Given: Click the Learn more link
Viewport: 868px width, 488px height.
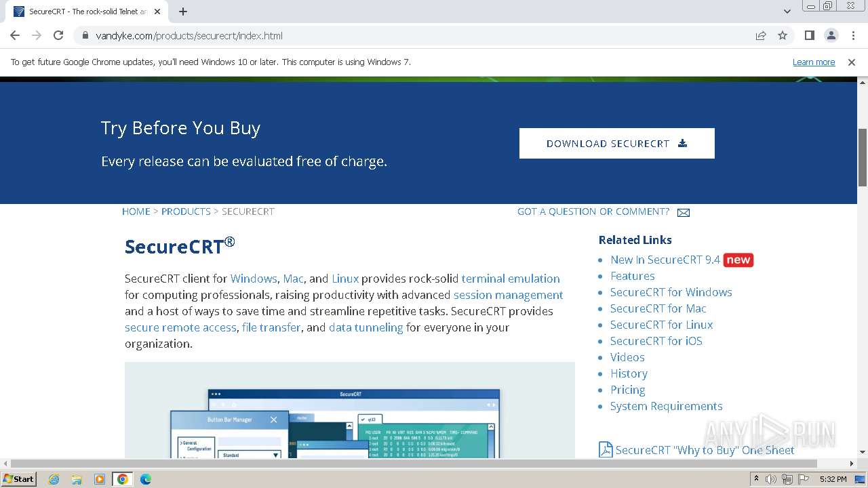Looking at the screenshot, I should 814,62.
